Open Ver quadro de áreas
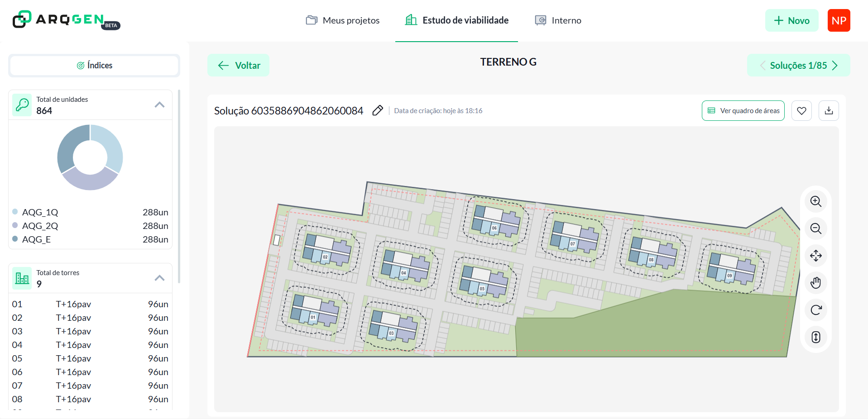Screen dimensions: 868x419 tap(743, 111)
